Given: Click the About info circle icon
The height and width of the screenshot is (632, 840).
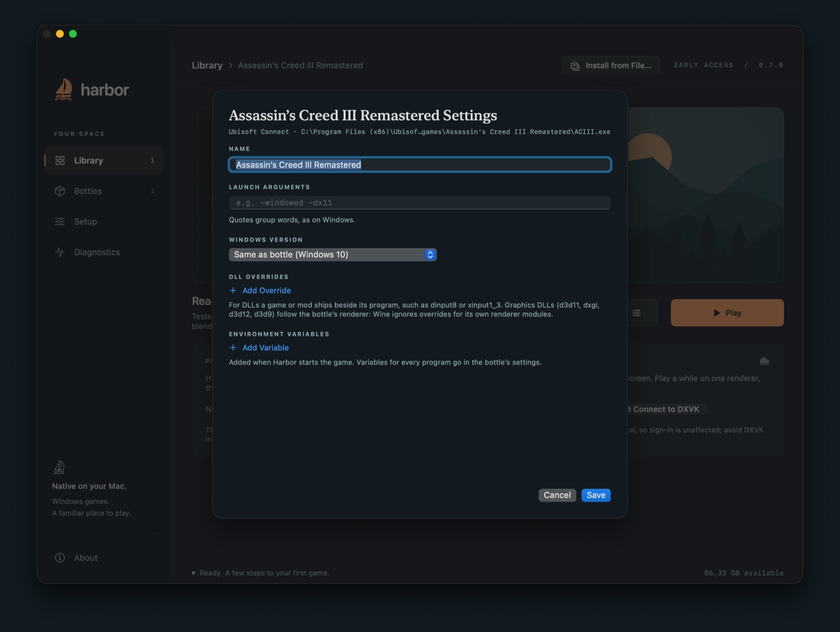Looking at the screenshot, I should (60, 557).
